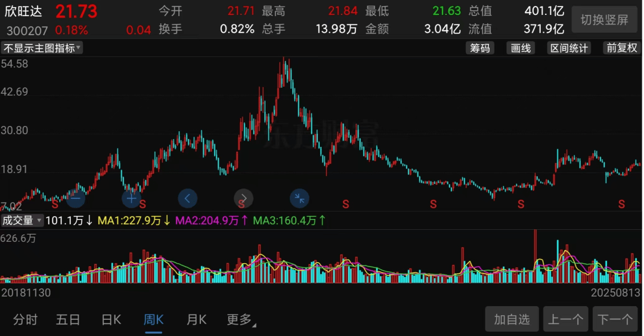Screen dimensions: 644x336
Task: Move chart right with the arrow icon
Action: (243, 199)
